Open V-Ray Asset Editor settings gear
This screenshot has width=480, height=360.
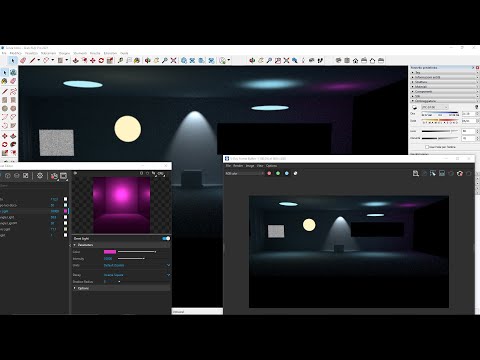40,176
